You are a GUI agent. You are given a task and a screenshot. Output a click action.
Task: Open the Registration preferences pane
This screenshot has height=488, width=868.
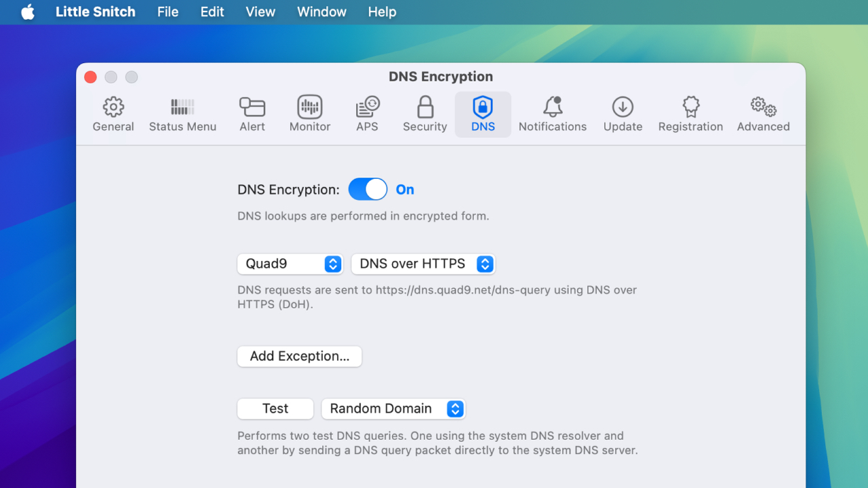tap(690, 115)
